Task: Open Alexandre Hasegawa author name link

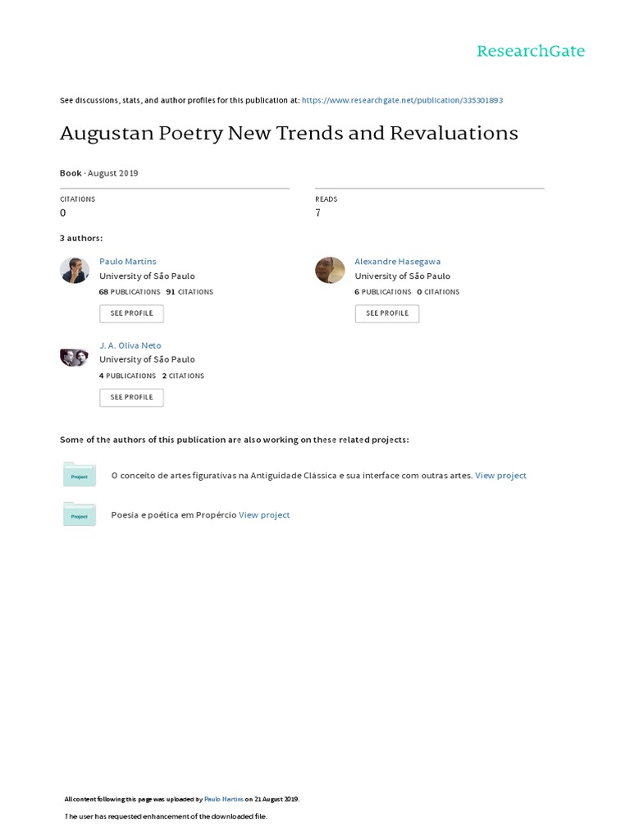Action: 397,262
